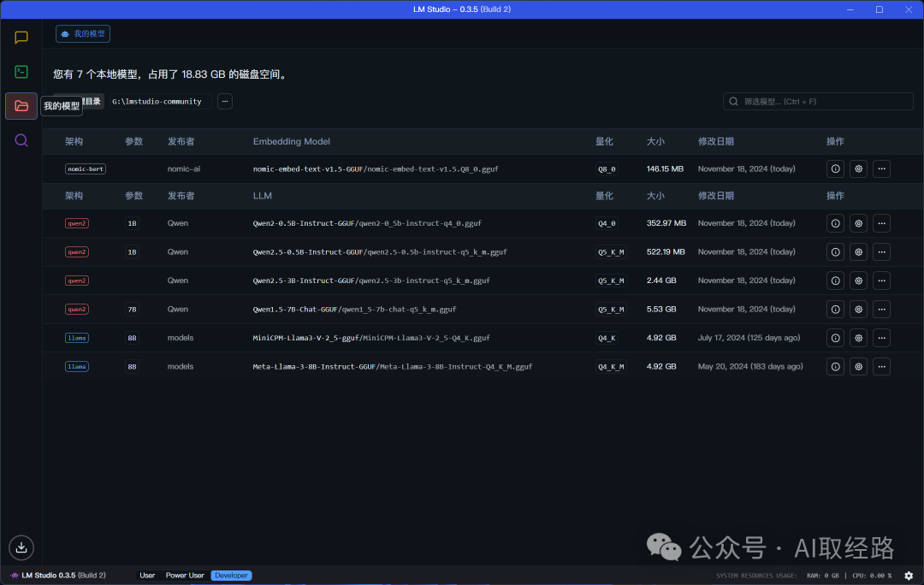Viewport: 924px width, 585px height.
Task: Open more actions for MiniCPM-Llama3-V-2_5 model
Action: 881,338
